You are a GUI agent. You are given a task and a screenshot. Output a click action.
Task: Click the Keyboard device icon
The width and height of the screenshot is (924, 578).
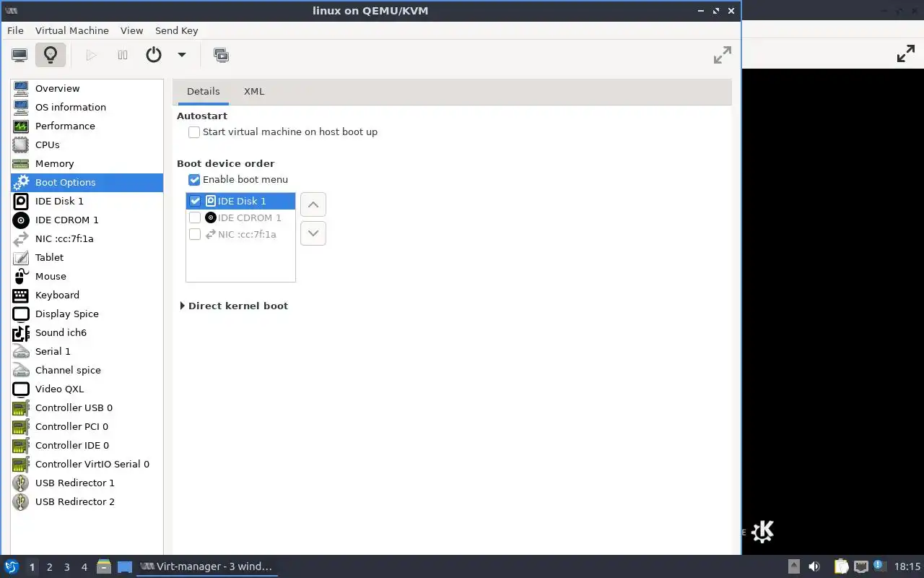[x=21, y=295]
